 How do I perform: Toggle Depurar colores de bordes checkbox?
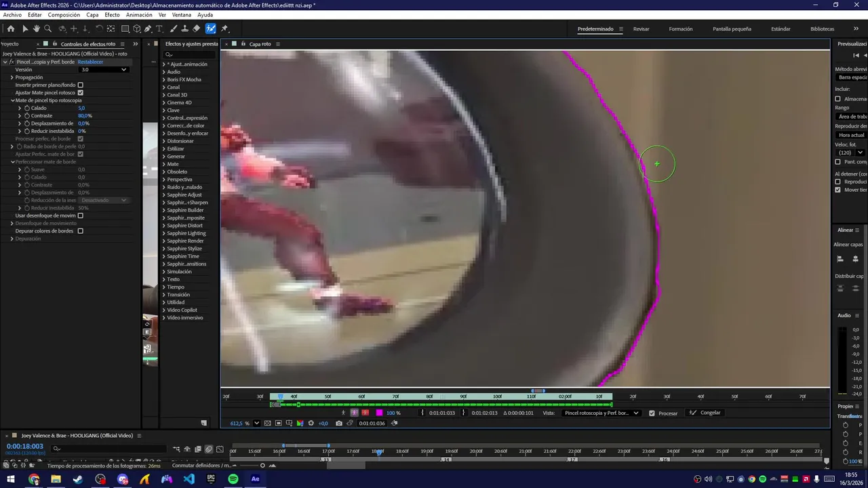(x=80, y=231)
